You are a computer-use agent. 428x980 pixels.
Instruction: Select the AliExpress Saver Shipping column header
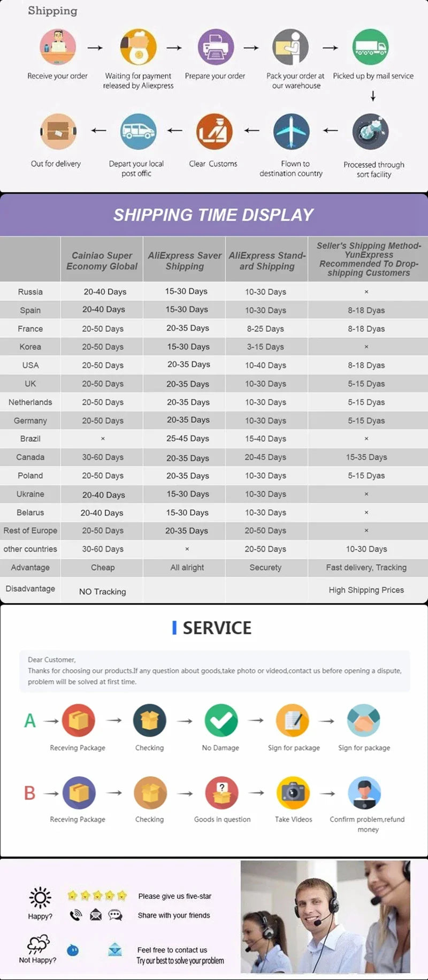pyautogui.click(x=185, y=261)
